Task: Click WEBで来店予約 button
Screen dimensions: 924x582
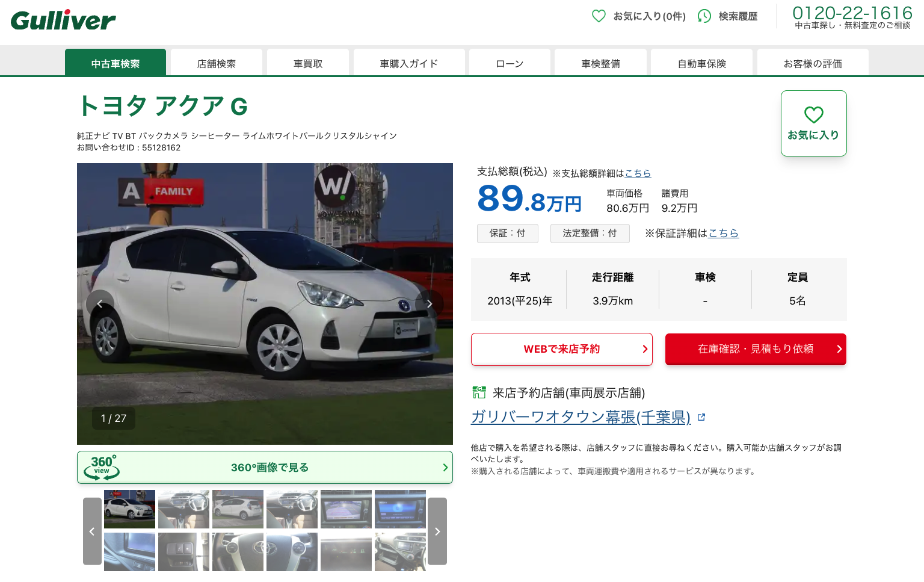Action: tap(562, 349)
